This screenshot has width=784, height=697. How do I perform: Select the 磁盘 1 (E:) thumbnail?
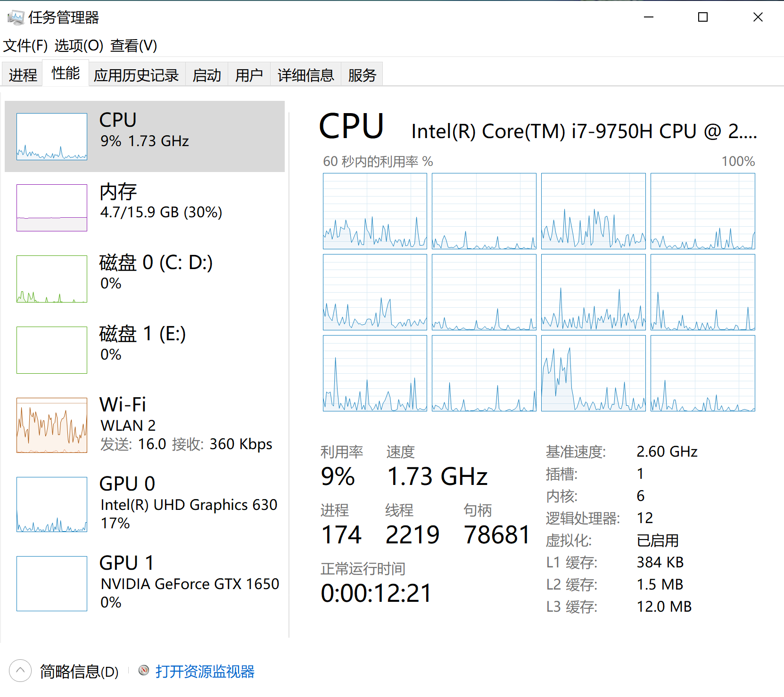click(52, 350)
